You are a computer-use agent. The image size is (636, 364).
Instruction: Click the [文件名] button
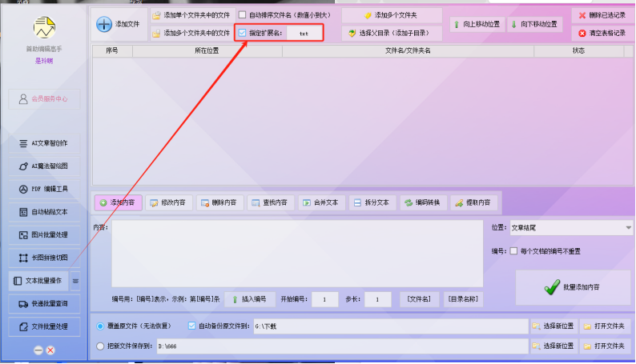[x=420, y=300]
